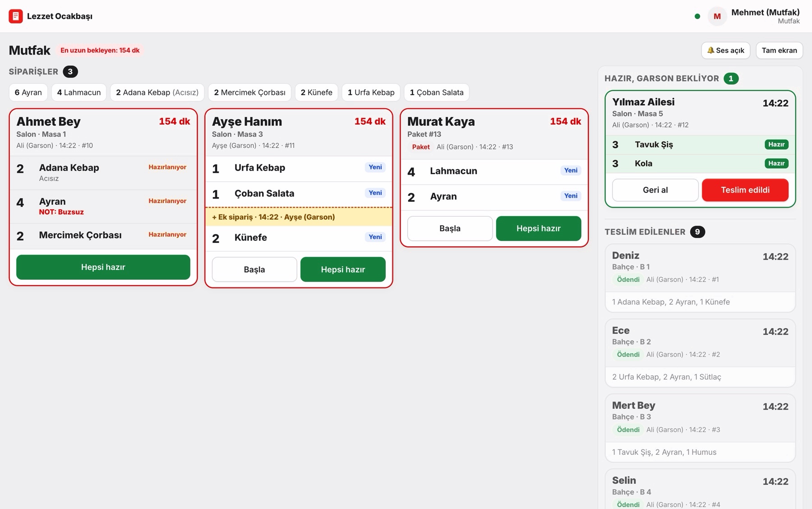Open Mert Bey's delivered order card

pyautogui.click(x=700, y=428)
